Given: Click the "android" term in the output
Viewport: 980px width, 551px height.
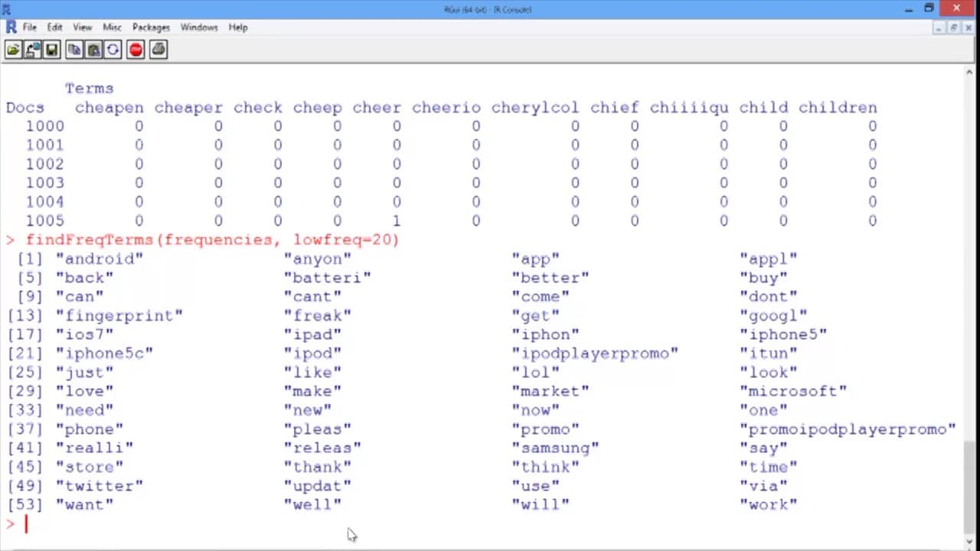Looking at the screenshot, I should click(100, 259).
